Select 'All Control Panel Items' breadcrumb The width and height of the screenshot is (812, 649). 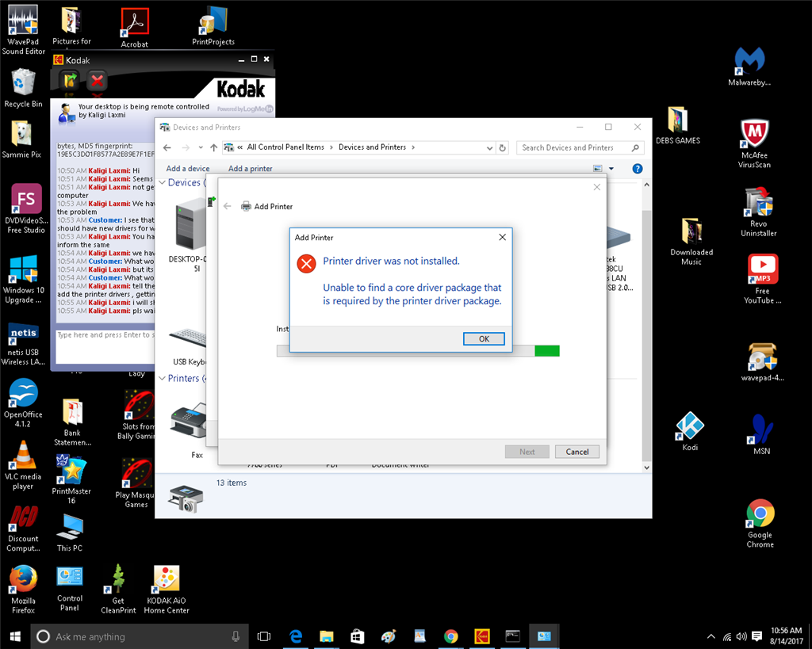[285, 147]
